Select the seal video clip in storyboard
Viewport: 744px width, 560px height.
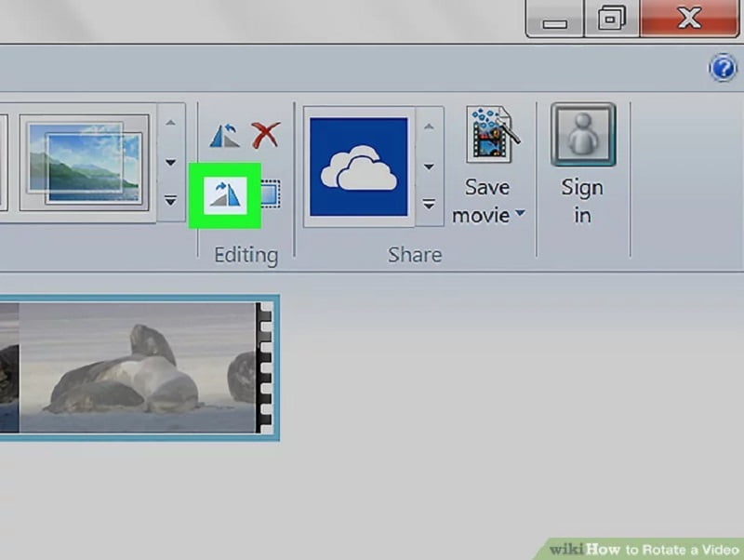(x=138, y=367)
